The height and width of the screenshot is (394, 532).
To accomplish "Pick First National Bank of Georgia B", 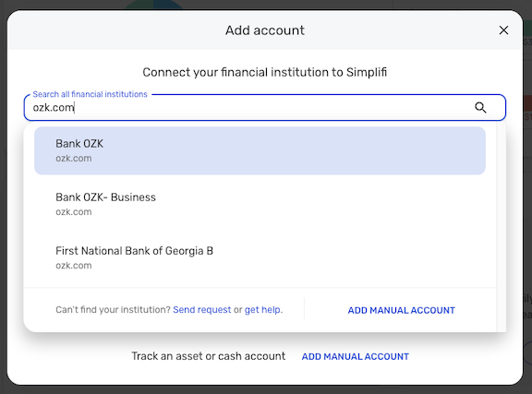I will (260, 257).
